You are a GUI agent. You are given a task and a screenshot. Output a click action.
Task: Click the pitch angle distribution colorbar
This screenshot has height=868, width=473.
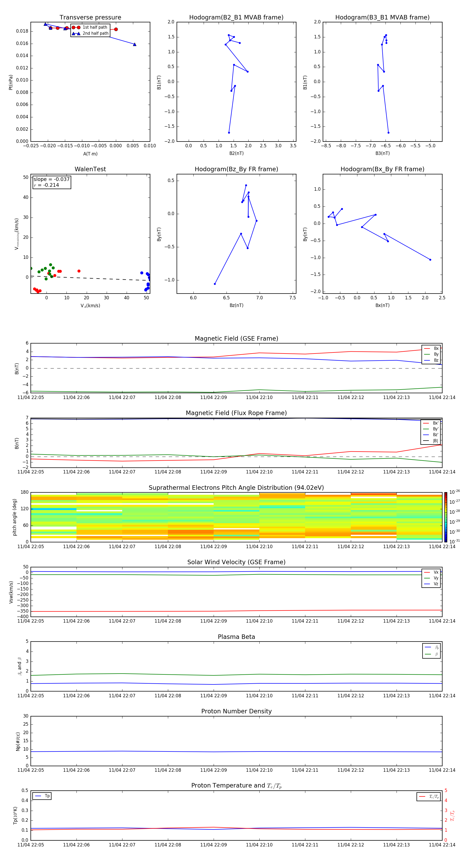click(446, 517)
